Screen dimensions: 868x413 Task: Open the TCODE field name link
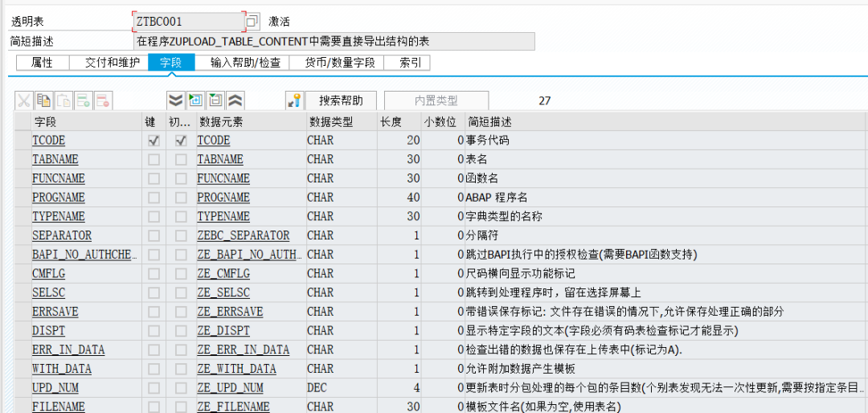click(48, 141)
